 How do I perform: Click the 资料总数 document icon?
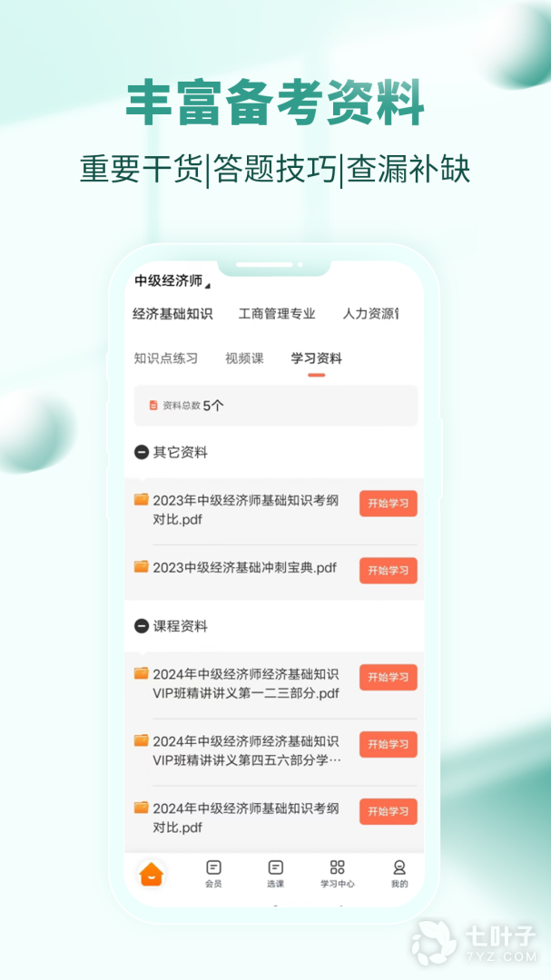[x=153, y=406]
